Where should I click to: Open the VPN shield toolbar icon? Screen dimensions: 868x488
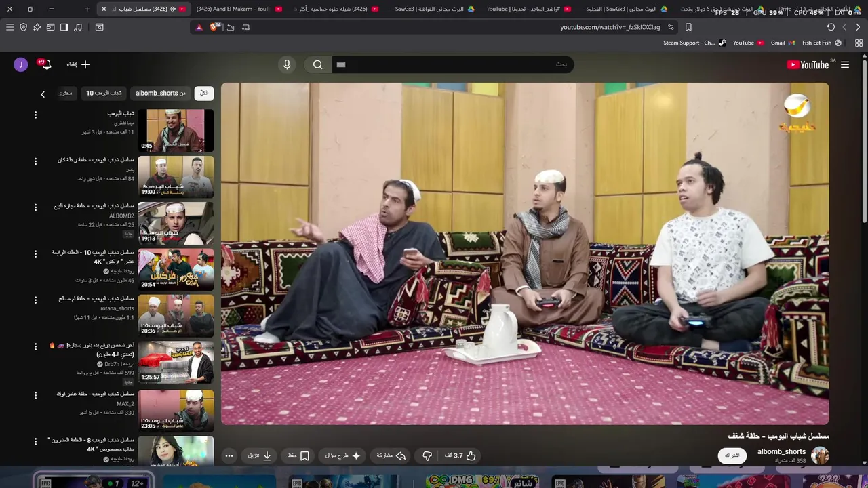tap(23, 27)
